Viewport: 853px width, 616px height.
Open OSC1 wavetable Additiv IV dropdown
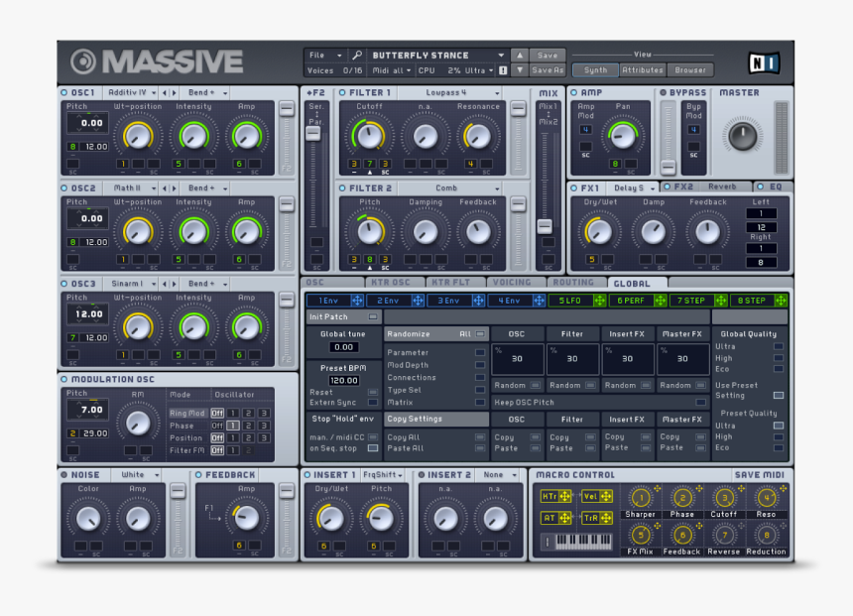(131, 93)
